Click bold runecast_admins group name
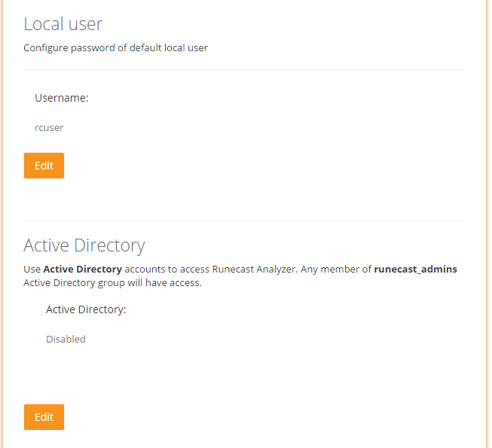 pyautogui.click(x=415, y=270)
